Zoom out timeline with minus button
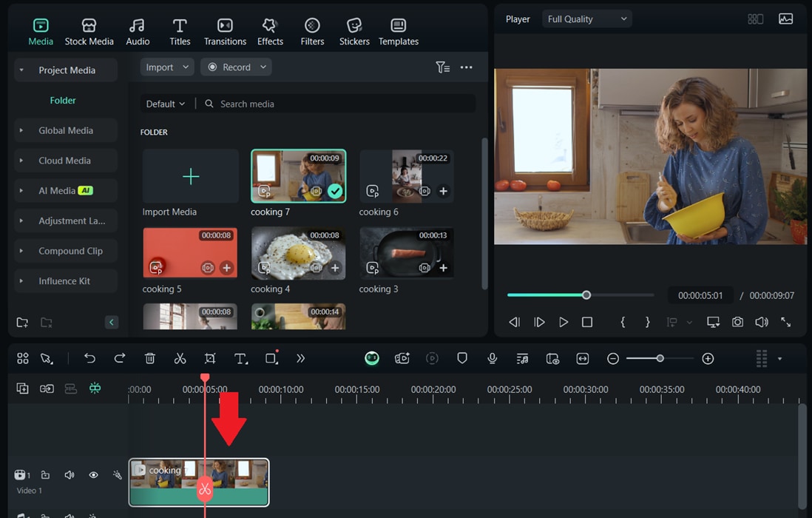The width and height of the screenshot is (812, 518). pos(612,358)
